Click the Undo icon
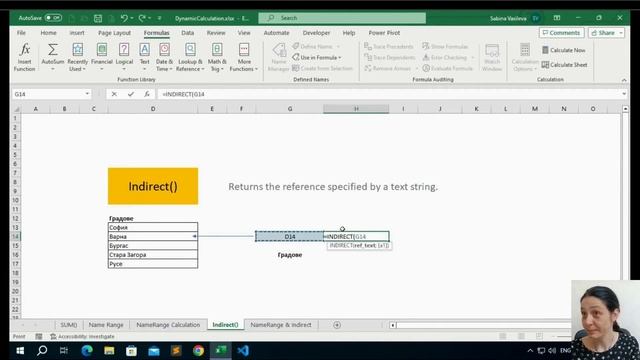This screenshot has width=640, height=360. 124,18
